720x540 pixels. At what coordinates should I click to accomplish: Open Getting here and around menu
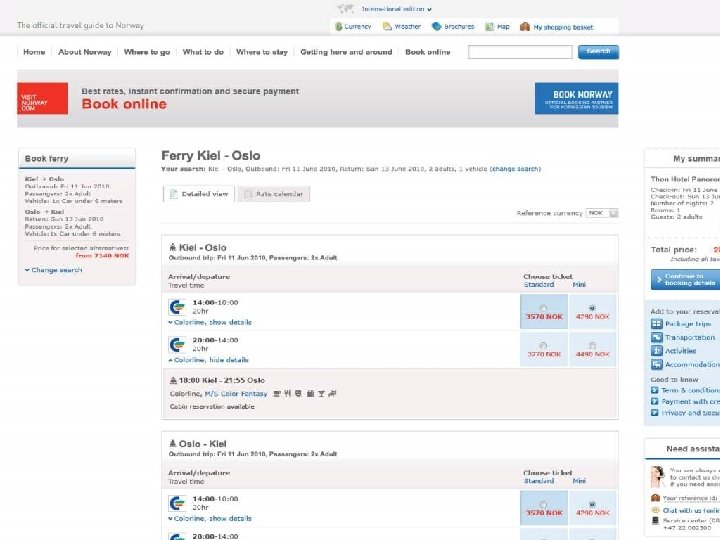coord(346,52)
